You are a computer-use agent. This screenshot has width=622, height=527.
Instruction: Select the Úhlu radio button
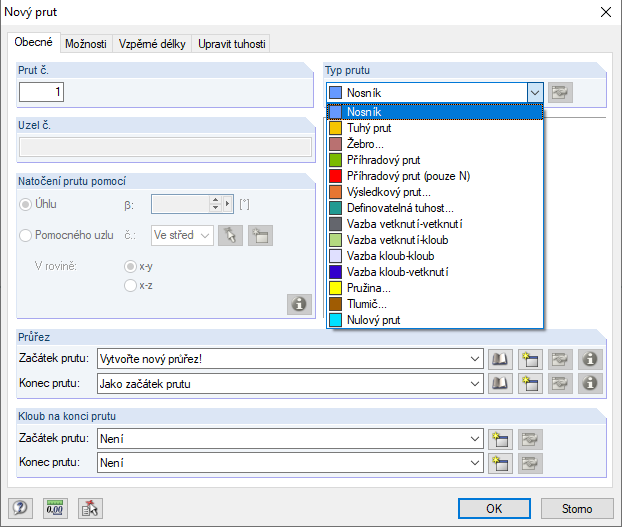(25, 205)
